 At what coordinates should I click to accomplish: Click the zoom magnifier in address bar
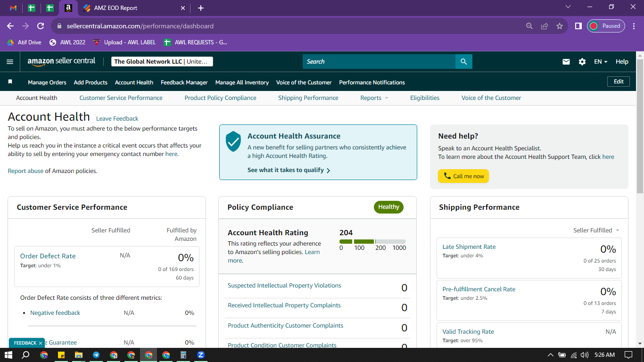click(529, 26)
